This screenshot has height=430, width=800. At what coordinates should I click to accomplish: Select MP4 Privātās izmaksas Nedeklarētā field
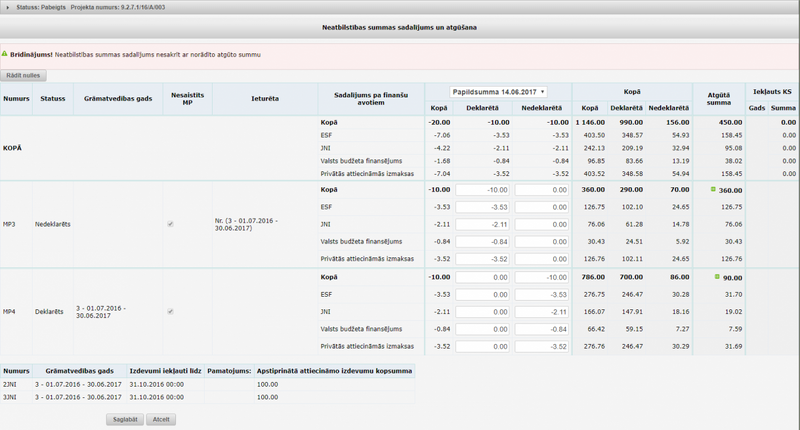tap(542, 346)
